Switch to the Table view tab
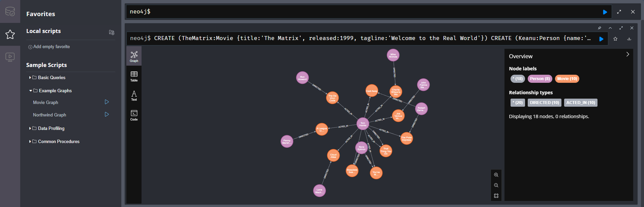This screenshot has width=644, height=207. (x=134, y=76)
